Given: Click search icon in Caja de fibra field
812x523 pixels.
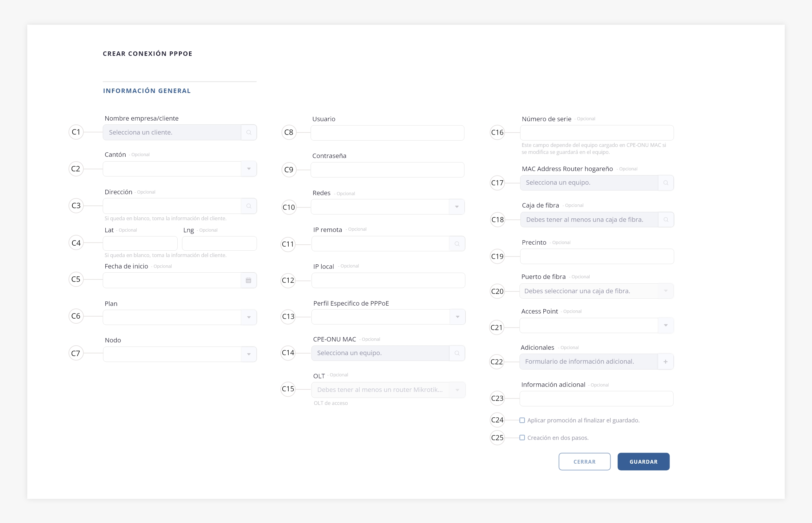Looking at the screenshot, I should click(x=666, y=220).
